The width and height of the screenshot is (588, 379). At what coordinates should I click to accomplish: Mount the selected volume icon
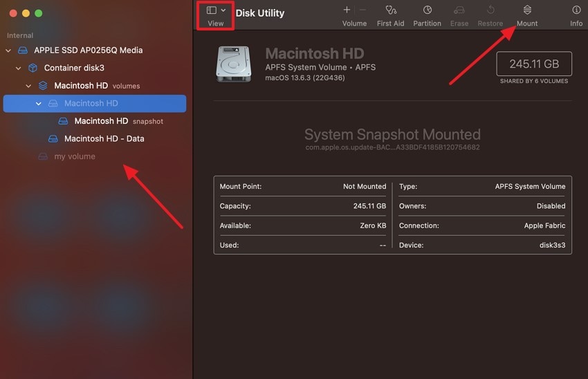click(x=527, y=10)
